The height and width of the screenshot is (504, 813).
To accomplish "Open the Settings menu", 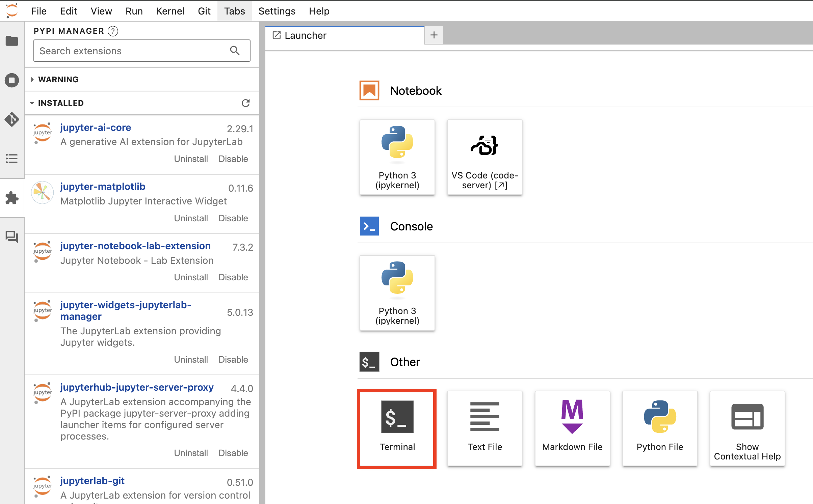I will click(x=277, y=11).
